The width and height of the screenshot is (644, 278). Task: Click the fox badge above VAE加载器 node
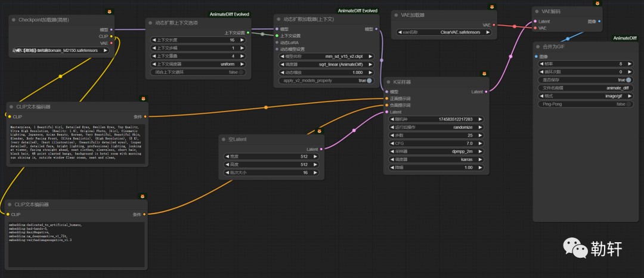[491, 7]
